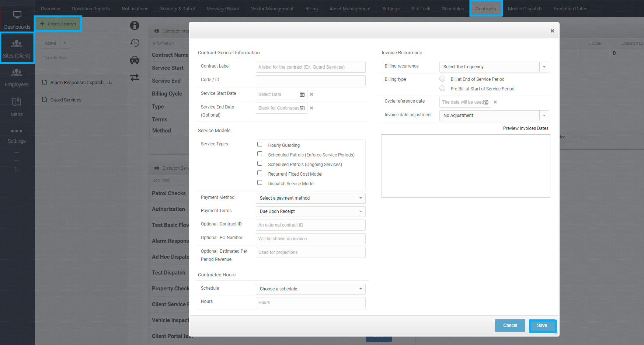Select the vehicle dispatch car icon

(135, 60)
